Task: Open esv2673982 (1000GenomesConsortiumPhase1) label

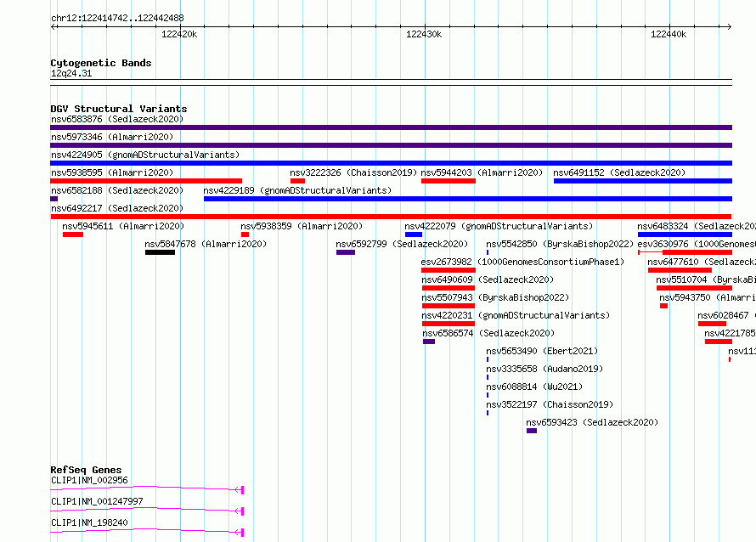Action: click(522, 262)
